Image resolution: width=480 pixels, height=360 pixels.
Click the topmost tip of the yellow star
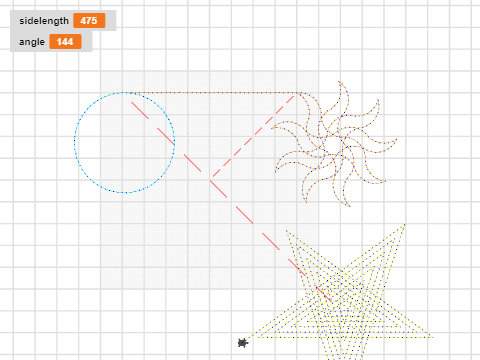pos(404,225)
